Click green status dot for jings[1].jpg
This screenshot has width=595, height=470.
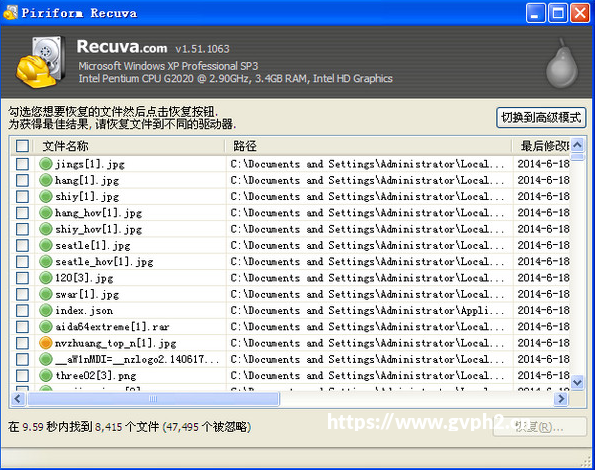pyautogui.click(x=46, y=164)
